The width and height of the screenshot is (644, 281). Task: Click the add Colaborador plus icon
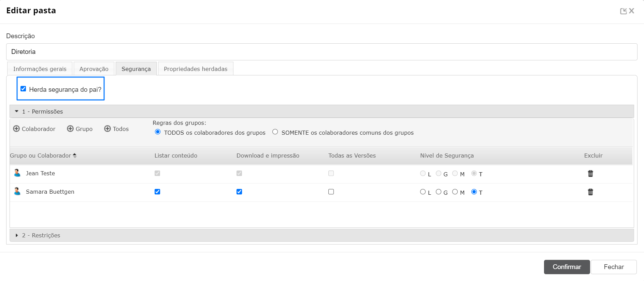16,129
